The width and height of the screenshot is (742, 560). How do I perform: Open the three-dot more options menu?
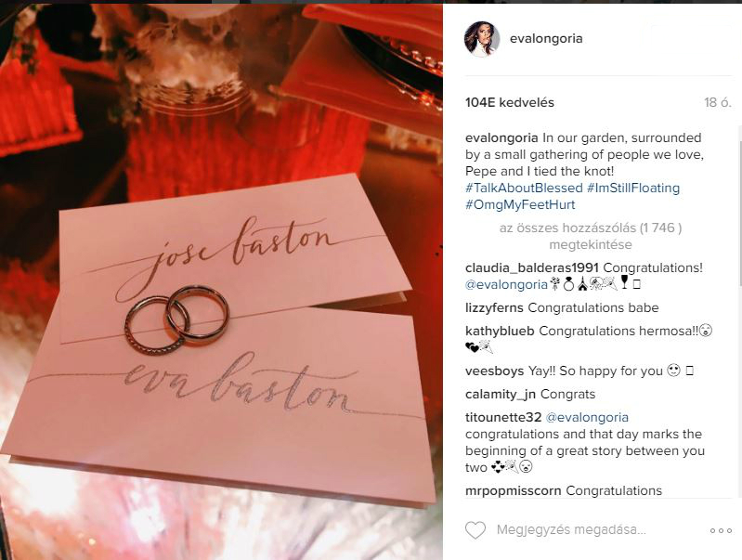(x=721, y=530)
